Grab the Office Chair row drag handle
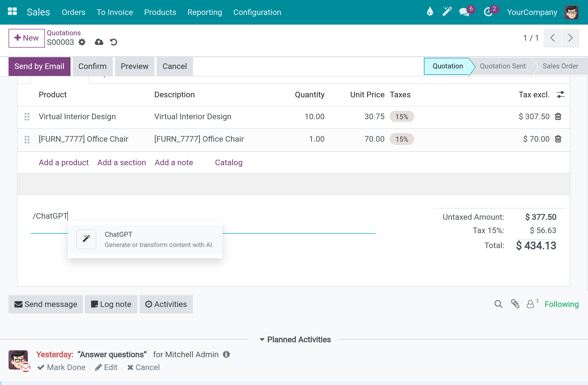 coord(27,140)
